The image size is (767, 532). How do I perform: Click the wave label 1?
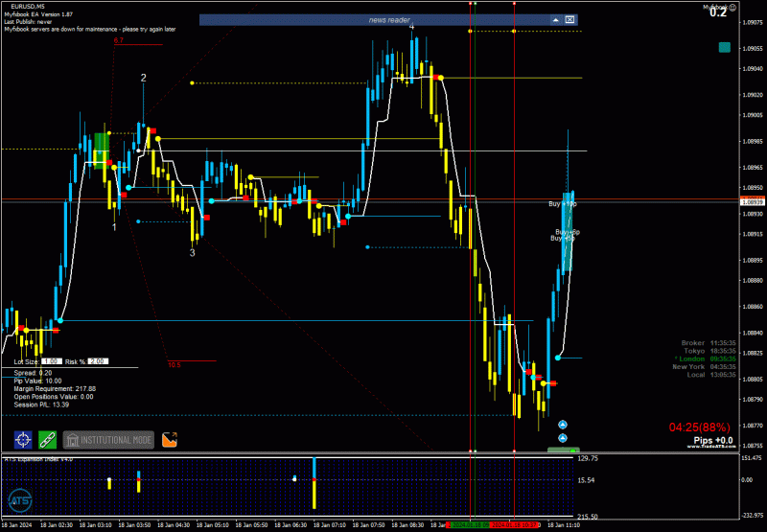click(x=114, y=227)
